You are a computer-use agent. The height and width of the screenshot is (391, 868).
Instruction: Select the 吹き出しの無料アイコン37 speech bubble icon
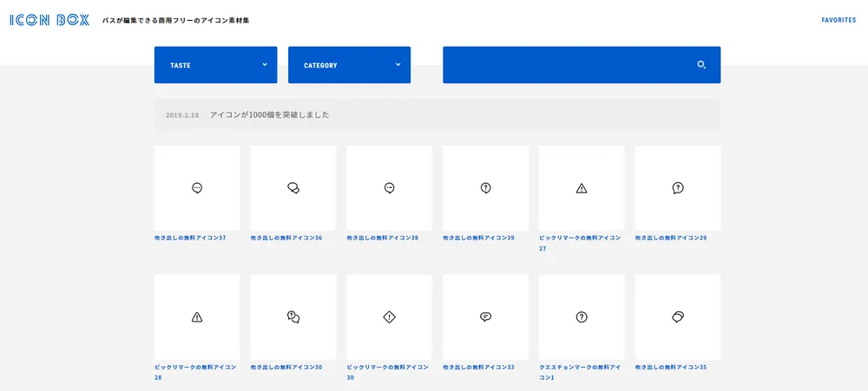point(197,188)
